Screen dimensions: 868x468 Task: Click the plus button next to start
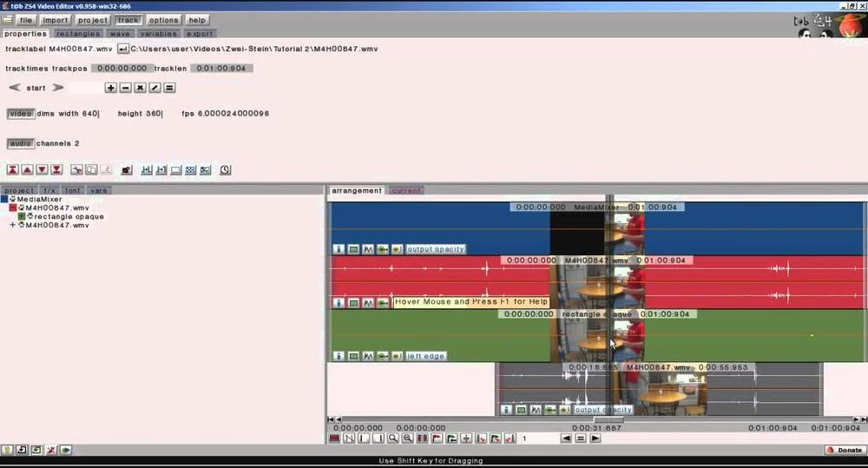pyautogui.click(x=110, y=88)
